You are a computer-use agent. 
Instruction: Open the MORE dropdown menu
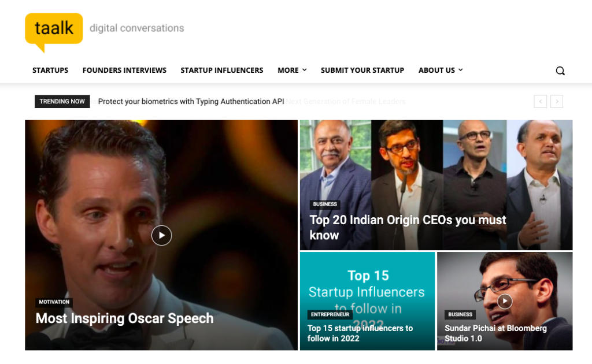click(x=292, y=70)
